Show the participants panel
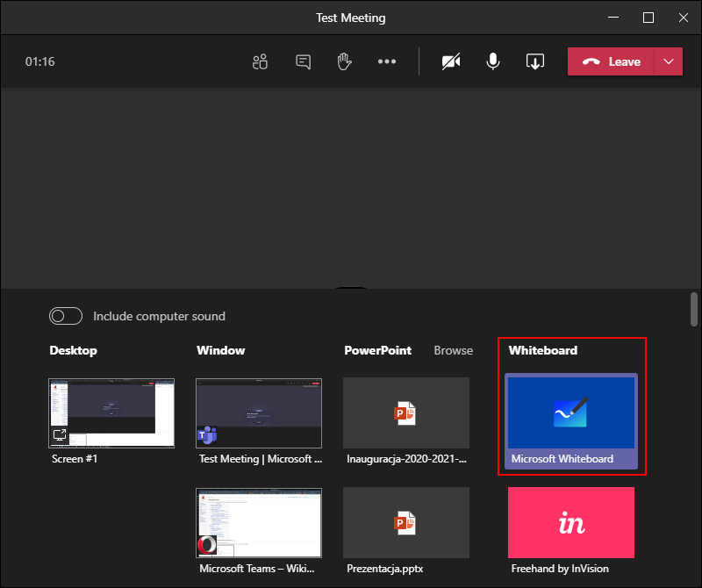The width and height of the screenshot is (702, 588). [x=260, y=61]
